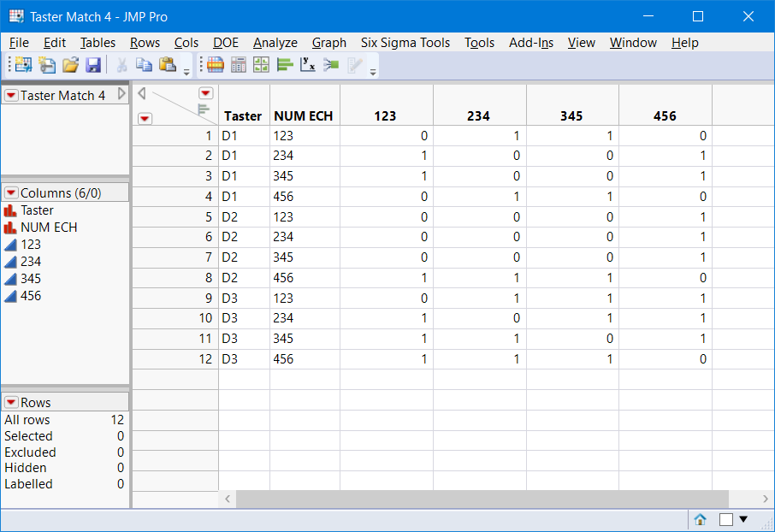This screenshot has width=775, height=532.
Task: Open the Rows panel red triangle menu
Action: pyautogui.click(x=11, y=402)
